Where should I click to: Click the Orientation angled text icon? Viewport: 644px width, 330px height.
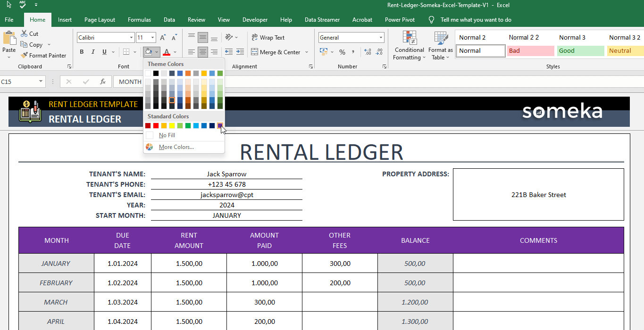(229, 37)
